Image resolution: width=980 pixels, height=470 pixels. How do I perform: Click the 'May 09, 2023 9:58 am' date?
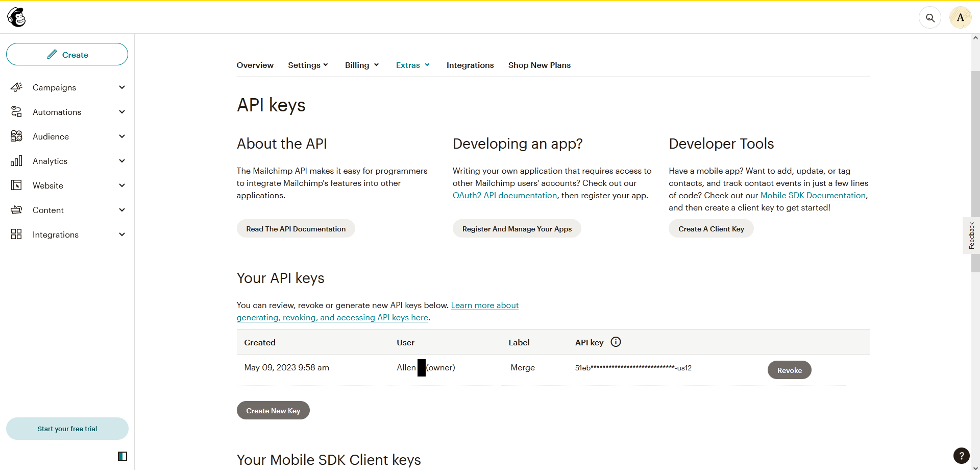point(287,368)
